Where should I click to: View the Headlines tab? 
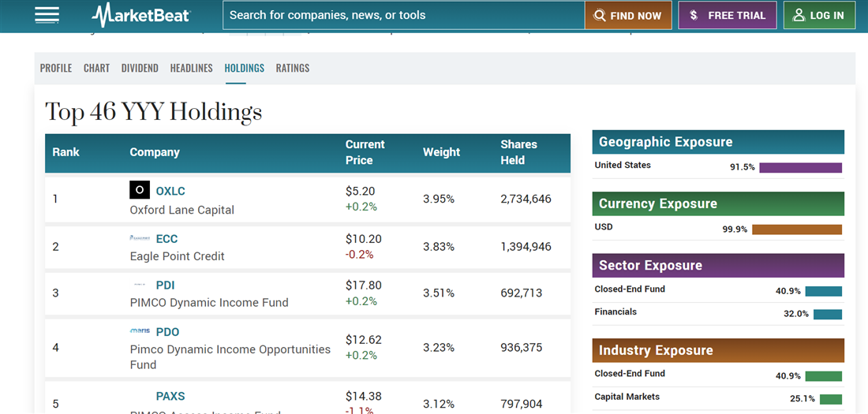tap(191, 68)
